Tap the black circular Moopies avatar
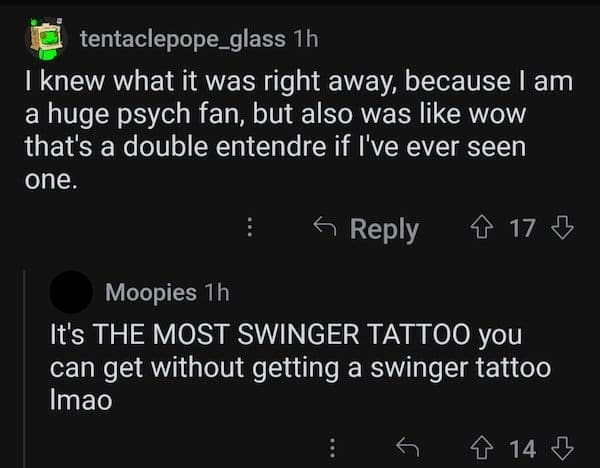The width and height of the screenshot is (600, 468). [x=74, y=293]
